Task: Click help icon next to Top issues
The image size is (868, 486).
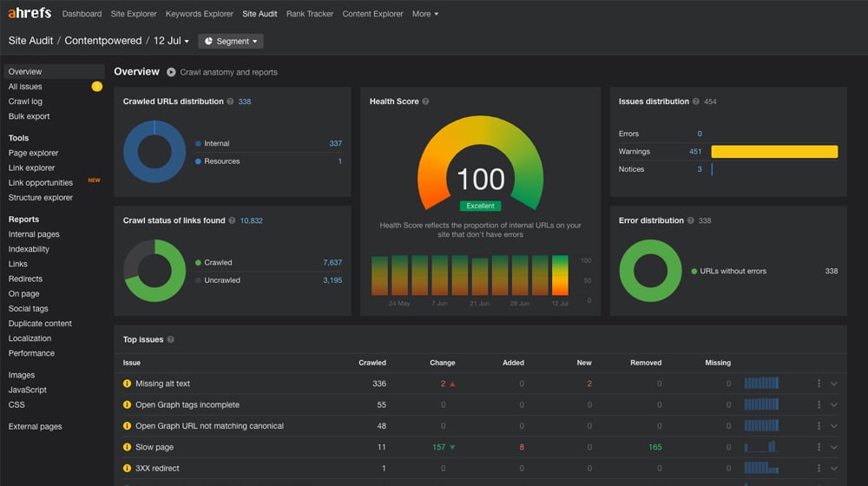Action: pos(170,340)
